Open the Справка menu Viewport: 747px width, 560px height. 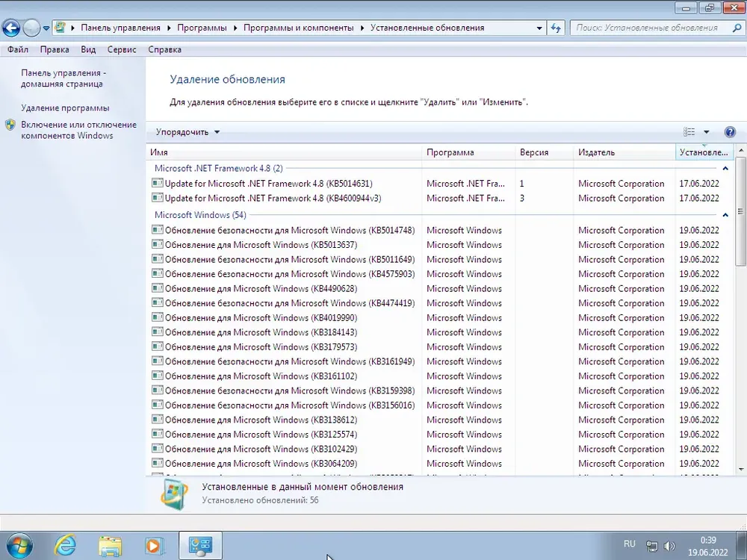[x=164, y=49]
